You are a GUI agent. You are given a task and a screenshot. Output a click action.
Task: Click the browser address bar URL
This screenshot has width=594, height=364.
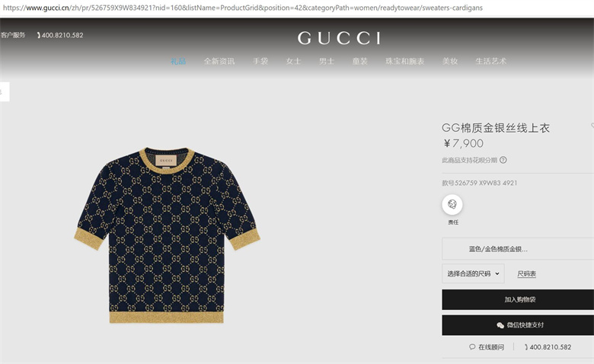coord(242,8)
